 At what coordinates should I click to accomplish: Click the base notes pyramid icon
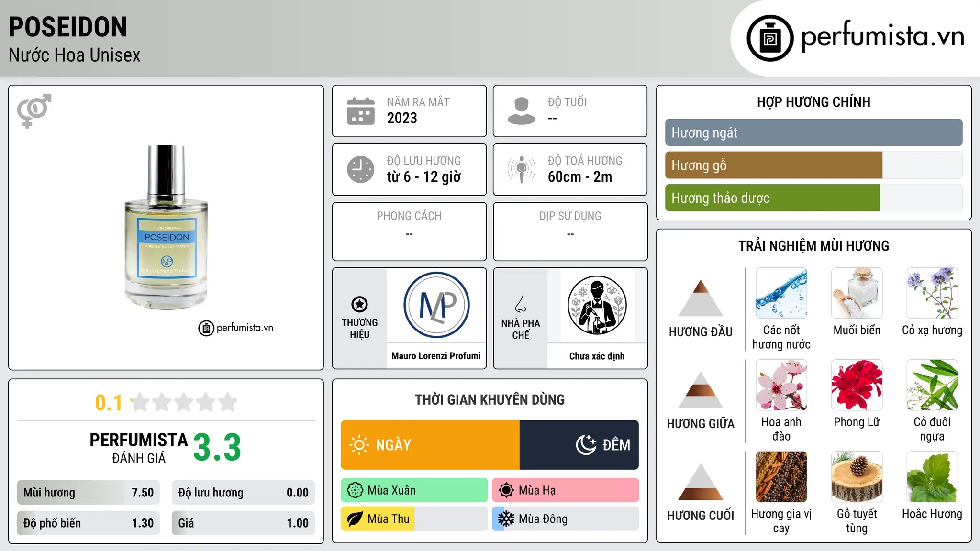[x=701, y=482]
